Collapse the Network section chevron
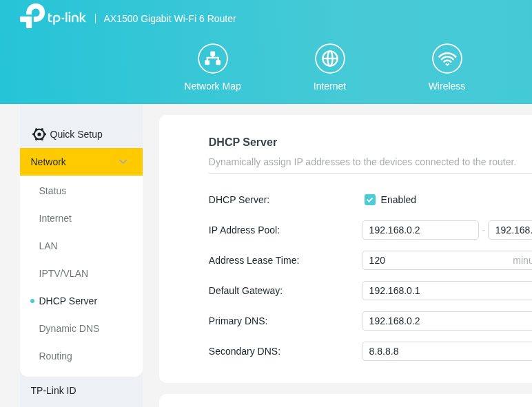 (x=123, y=162)
